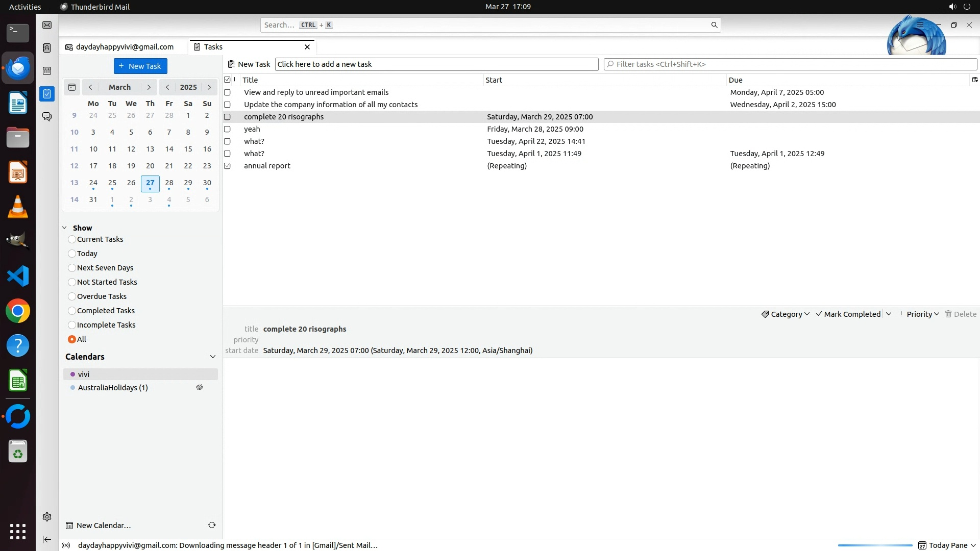Collapse the spaces toolbar arrow icon
Image resolution: width=980 pixels, height=551 pixels.
coord(47,539)
